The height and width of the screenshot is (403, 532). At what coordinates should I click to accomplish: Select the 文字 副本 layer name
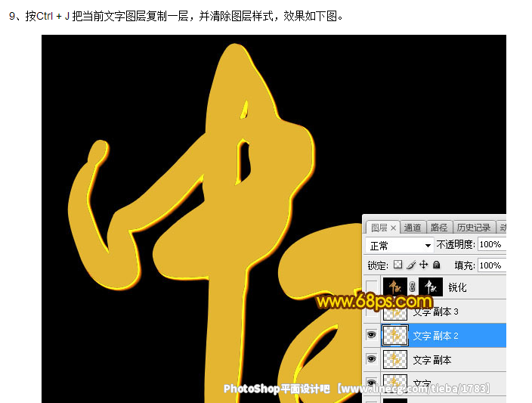click(432, 360)
